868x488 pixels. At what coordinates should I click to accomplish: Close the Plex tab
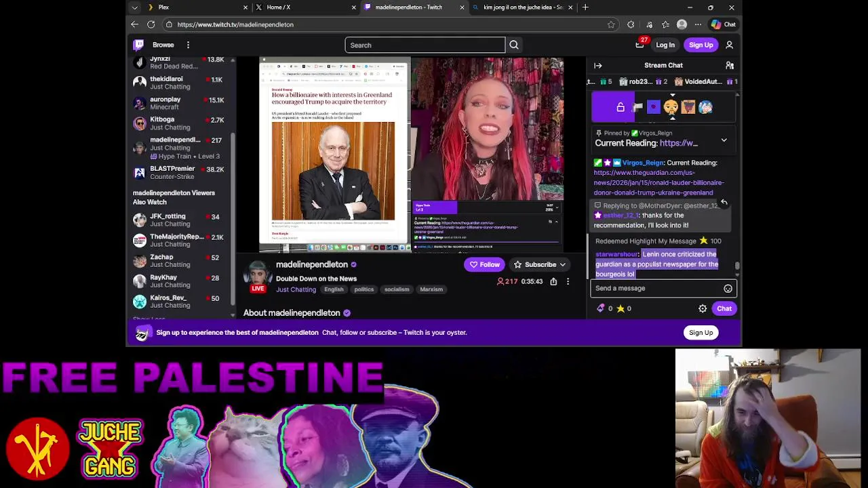pyautogui.click(x=245, y=7)
